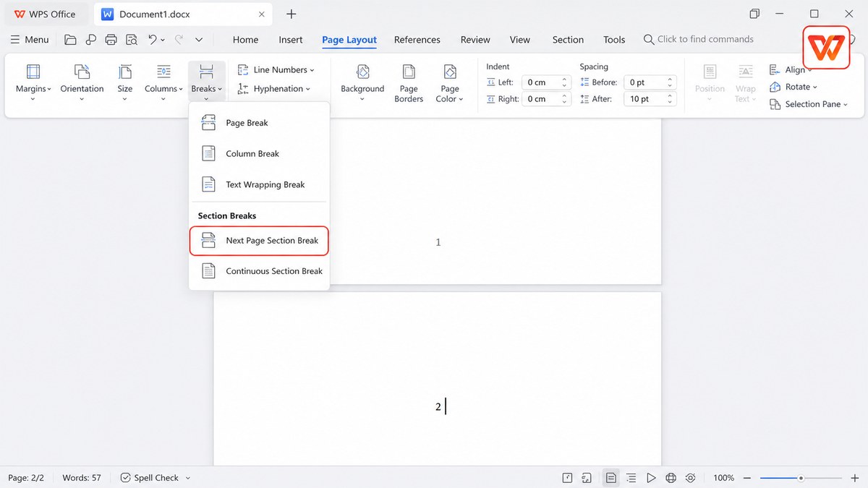Open the Menu button
Screen dimensions: 868x488
pyautogui.click(x=30, y=40)
